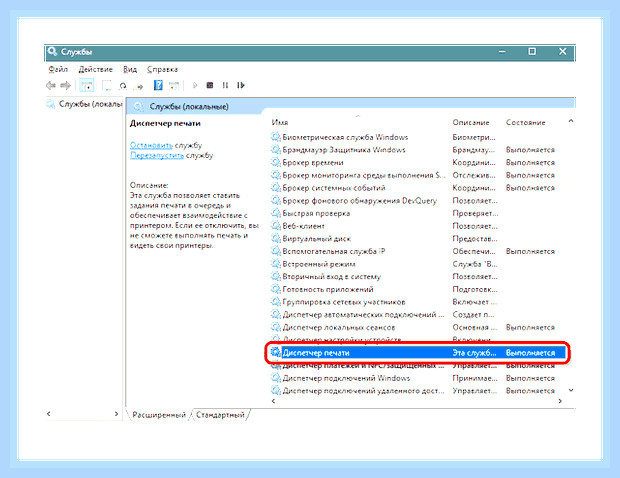
Task: Click the Export list toolbar icon
Action: tap(139, 86)
